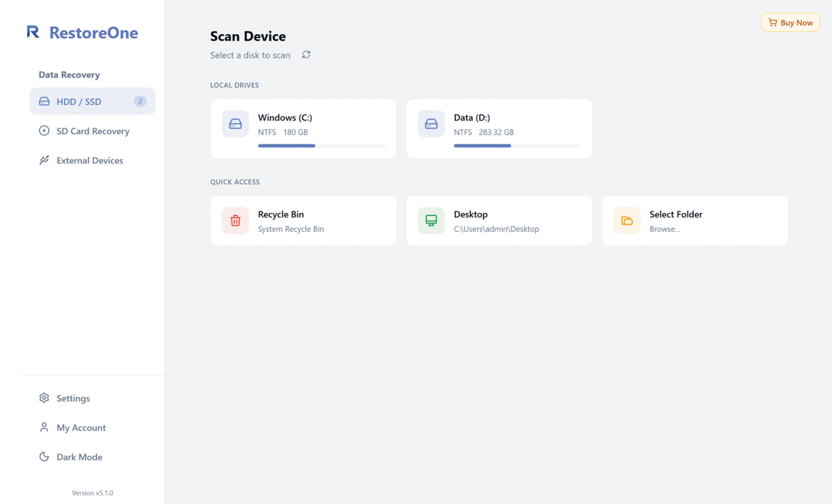Open the Select Folder card
832x504 pixels.
pyautogui.click(x=695, y=220)
